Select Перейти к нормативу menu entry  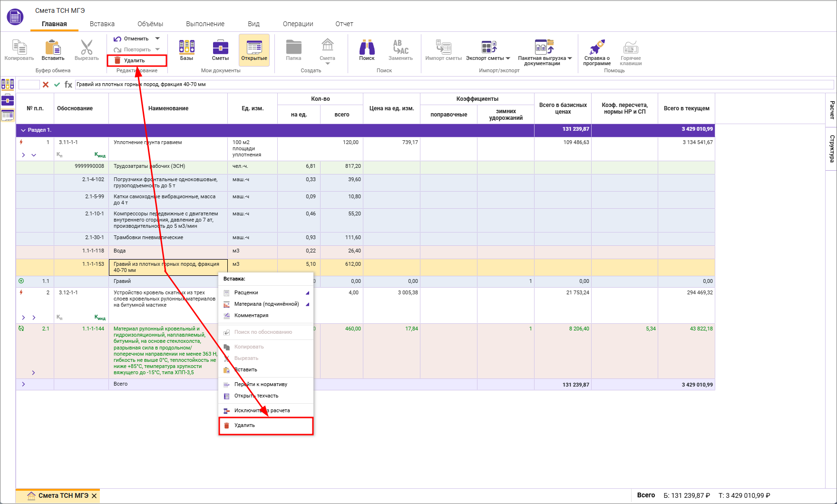tap(261, 384)
